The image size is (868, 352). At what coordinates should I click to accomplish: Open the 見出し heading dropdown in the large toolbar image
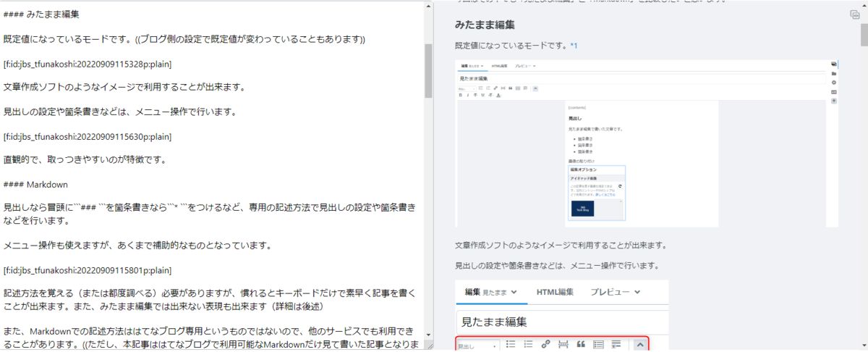coord(478,345)
